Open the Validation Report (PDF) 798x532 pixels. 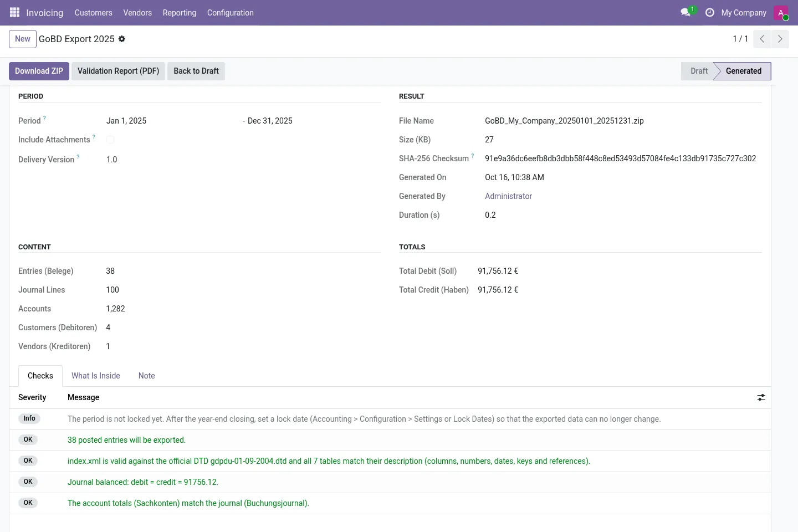118,71
